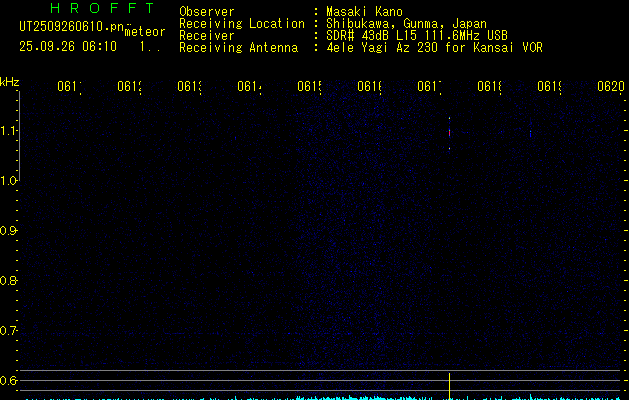Click the word "meteor" under the file name
The height and width of the screenshot is (400, 629).
click(144, 32)
